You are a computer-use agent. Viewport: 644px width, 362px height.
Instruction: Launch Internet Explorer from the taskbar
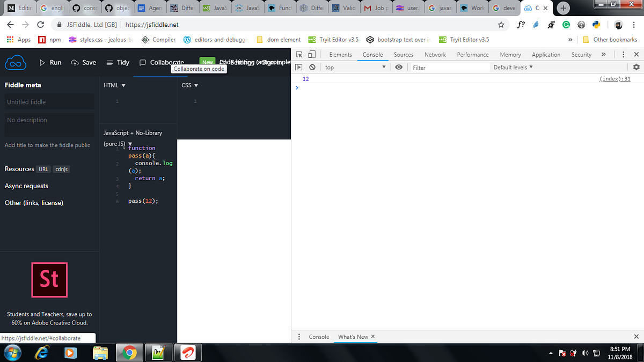point(41,353)
